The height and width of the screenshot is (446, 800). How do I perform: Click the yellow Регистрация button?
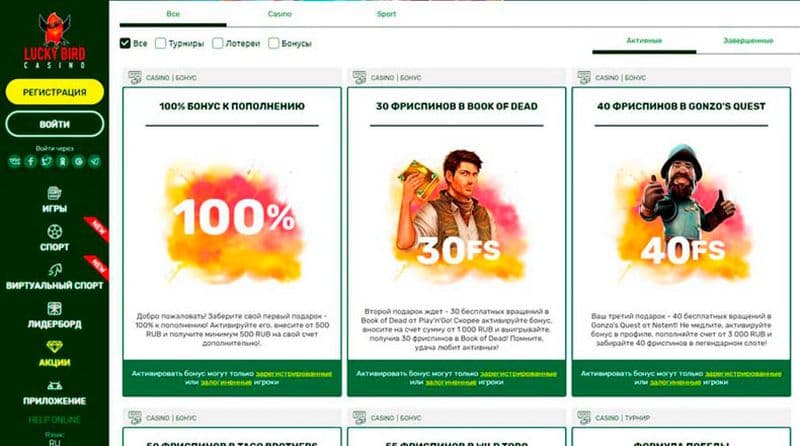coord(55,92)
